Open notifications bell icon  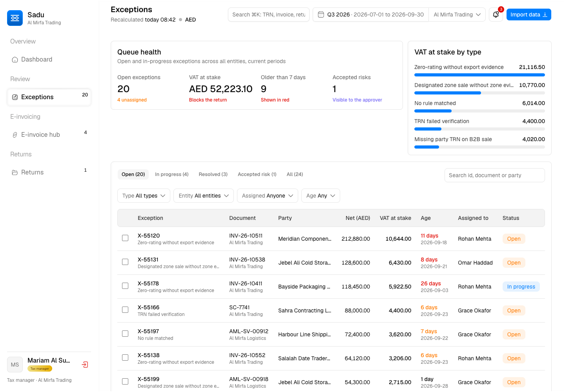[x=496, y=15]
